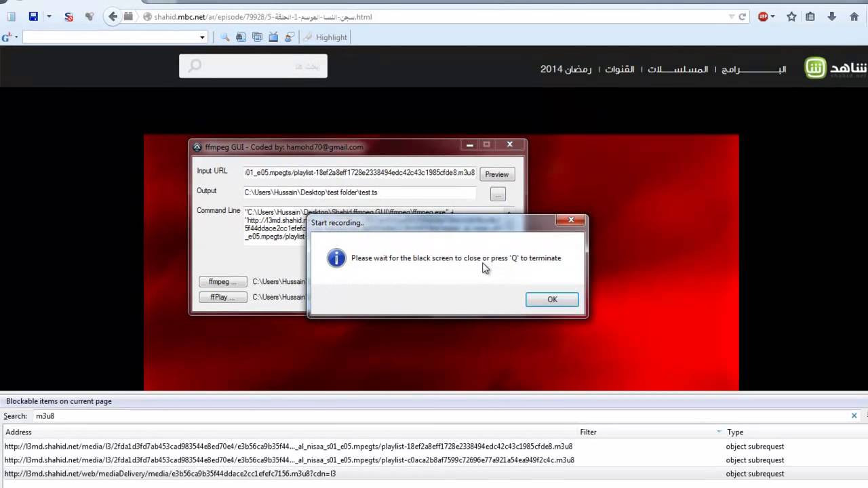Show bookmarks list icon
The height and width of the screenshot is (488, 868).
(x=810, y=17)
